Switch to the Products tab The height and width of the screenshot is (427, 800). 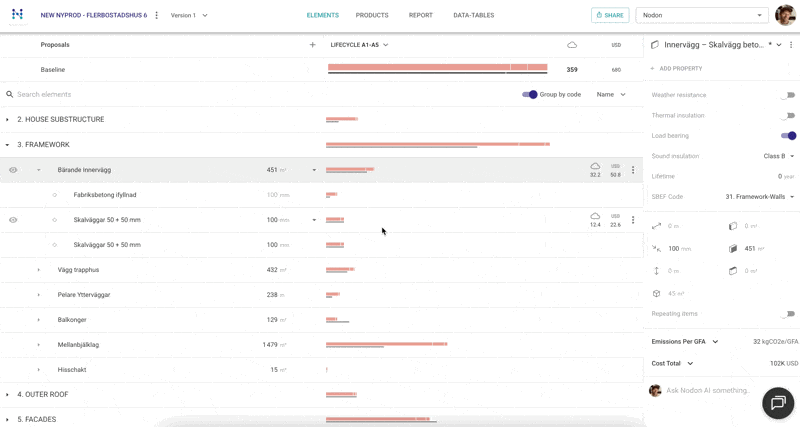(372, 16)
